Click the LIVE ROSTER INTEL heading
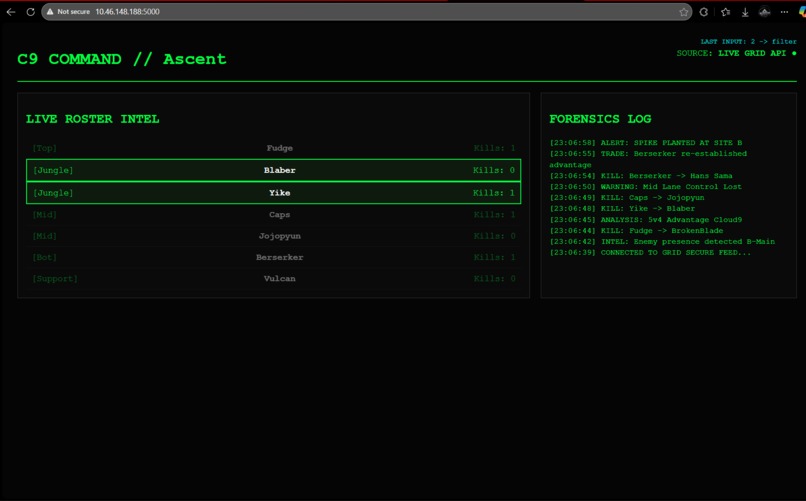This screenshot has width=806, height=501. (93, 119)
